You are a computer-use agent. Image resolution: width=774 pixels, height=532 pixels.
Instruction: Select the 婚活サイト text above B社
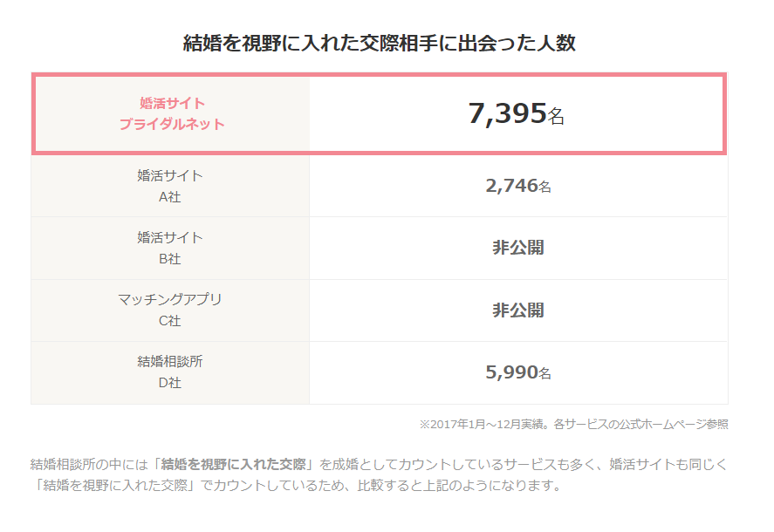(x=170, y=237)
